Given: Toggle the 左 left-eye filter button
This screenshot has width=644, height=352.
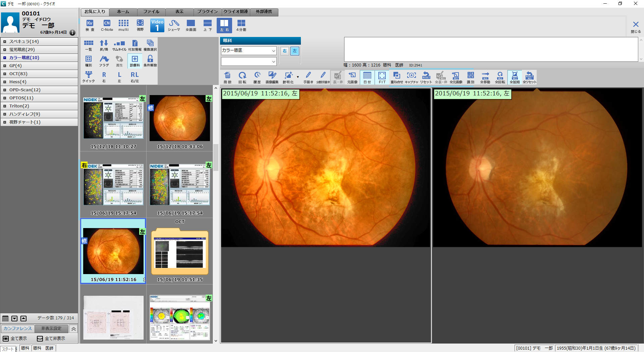Looking at the screenshot, I should click(294, 51).
